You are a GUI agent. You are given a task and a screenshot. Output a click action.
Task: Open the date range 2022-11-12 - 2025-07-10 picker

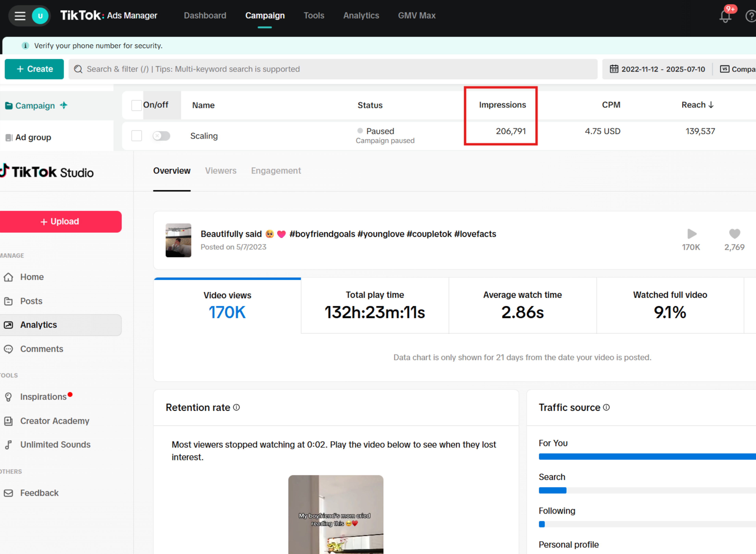pos(657,69)
